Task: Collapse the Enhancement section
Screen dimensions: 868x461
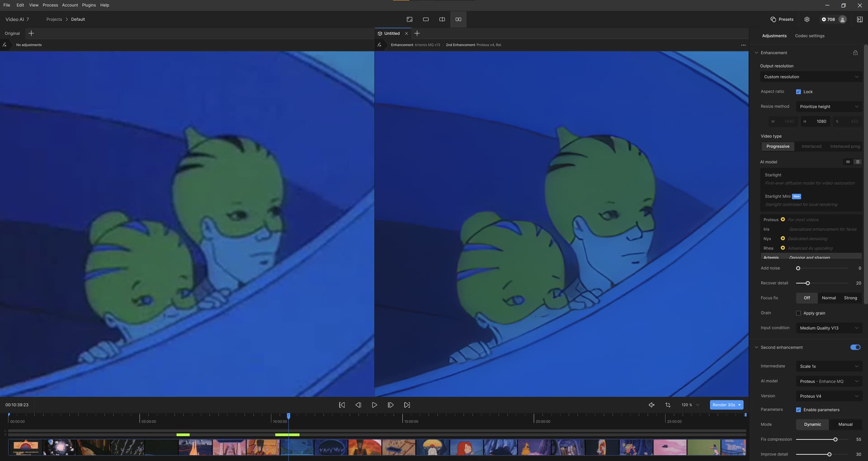Action: point(756,53)
